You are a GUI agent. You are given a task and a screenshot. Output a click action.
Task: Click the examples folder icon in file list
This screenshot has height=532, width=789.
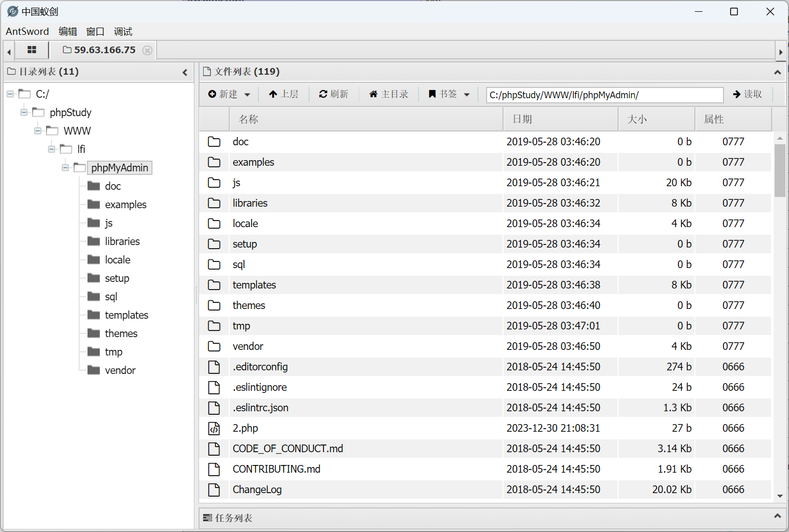pyautogui.click(x=214, y=162)
